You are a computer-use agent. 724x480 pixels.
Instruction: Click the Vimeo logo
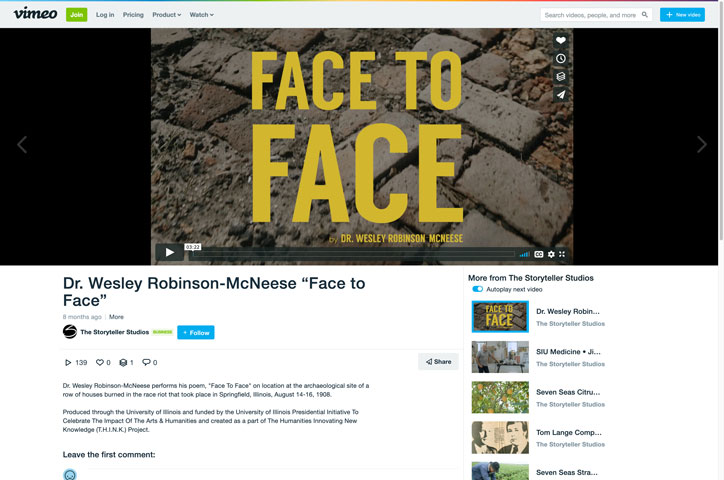click(36, 14)
